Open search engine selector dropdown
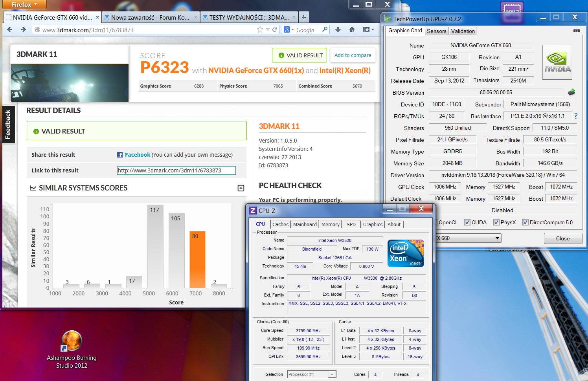The height and width of the screenshot is (381, 588). pos(289,29)
